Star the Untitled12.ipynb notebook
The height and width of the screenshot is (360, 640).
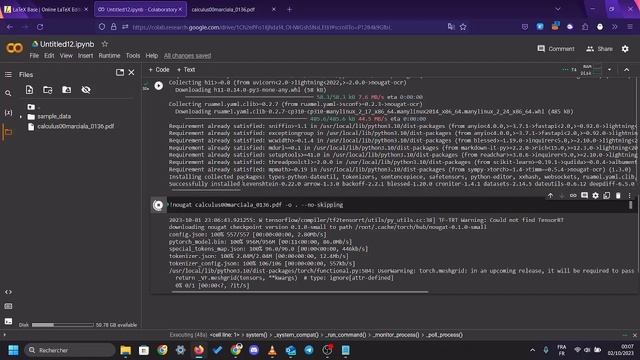[x=105, y=44]
